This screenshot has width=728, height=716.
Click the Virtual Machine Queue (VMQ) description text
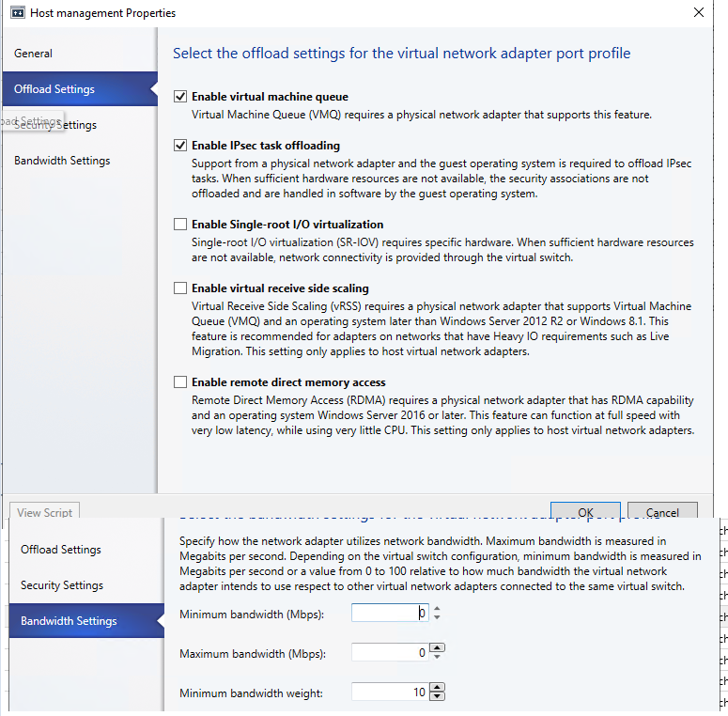point(422,115)
